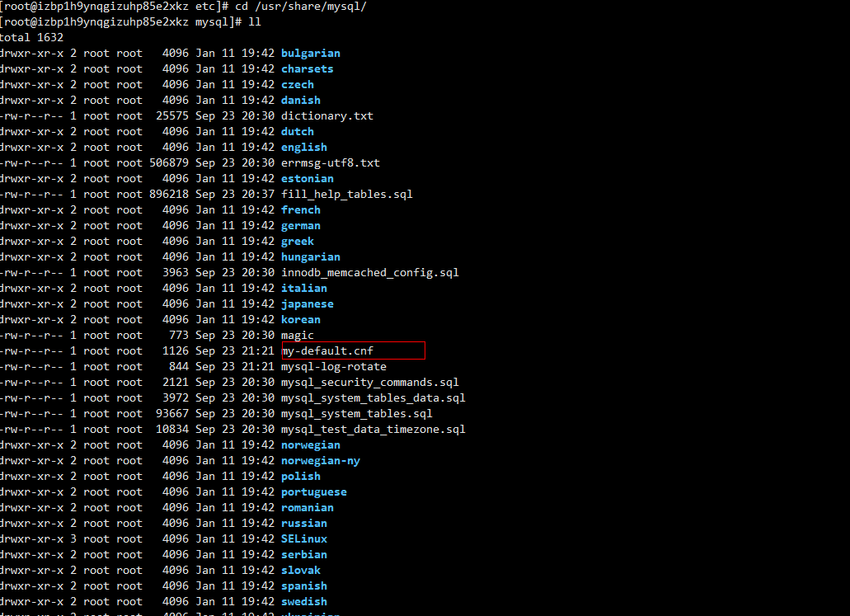Click the french directory name
This screenshot has width=850, height=616.
point(301,209)
